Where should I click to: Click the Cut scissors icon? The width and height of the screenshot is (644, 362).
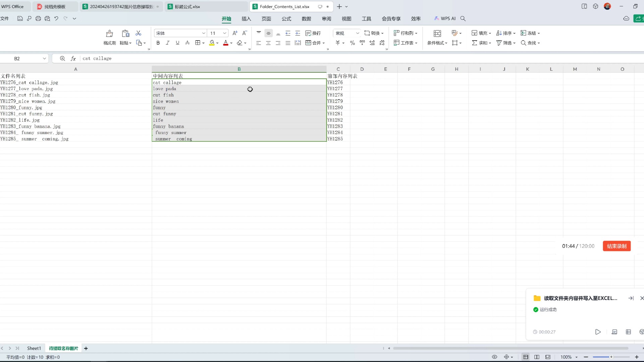(x=138, y=33)
